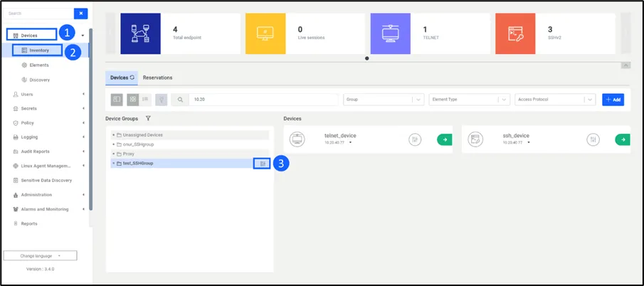This screenshot has height=286, width=644.
Task: Expand the Logging section arrow
Action: (83, 137)
